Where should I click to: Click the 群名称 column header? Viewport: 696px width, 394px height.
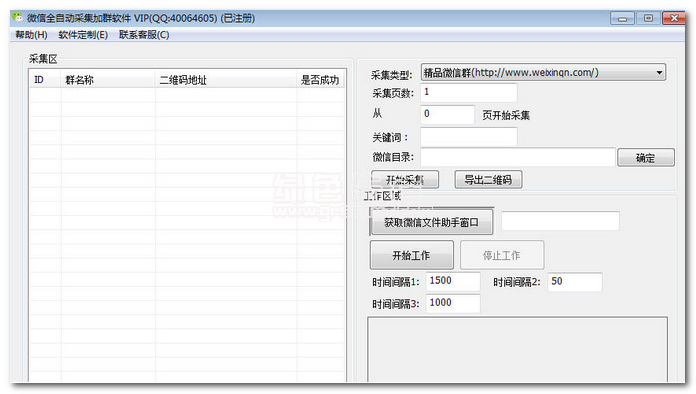pos(108,80)
